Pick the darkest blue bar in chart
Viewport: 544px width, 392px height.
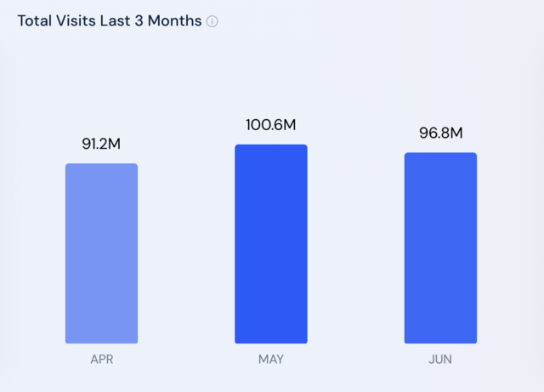point(271,244)
